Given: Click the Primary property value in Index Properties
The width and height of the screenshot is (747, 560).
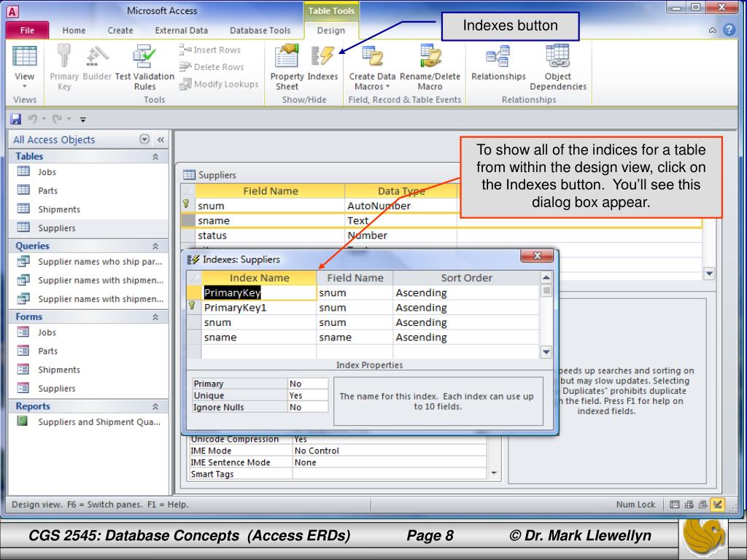Looking at the screenshot, I should point(308,384).
